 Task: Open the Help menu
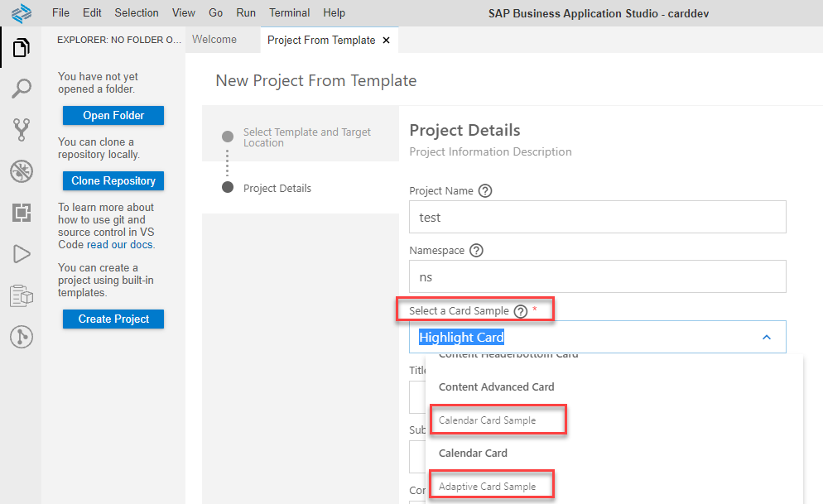pyautogui.click(x=334, y=12)
